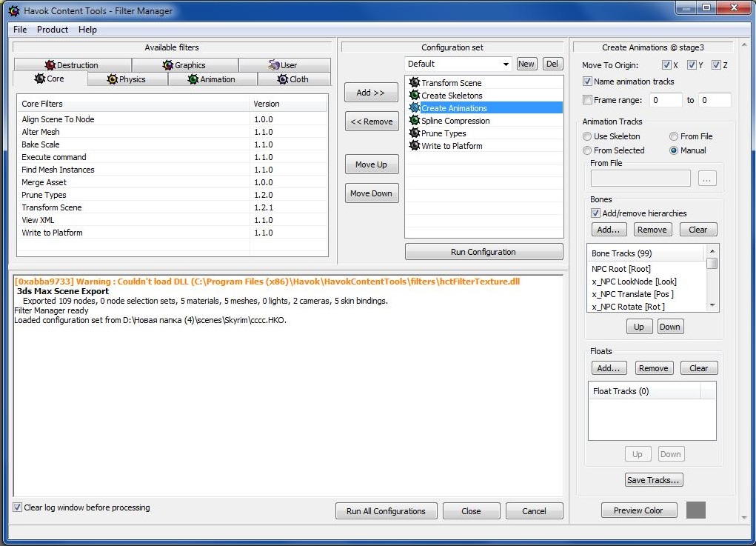Image resolution: width=756 pixels, height=546 pixels.
Task: Click the Write to Platform gear icon in configuration set
Action: [x=414, y=145]
